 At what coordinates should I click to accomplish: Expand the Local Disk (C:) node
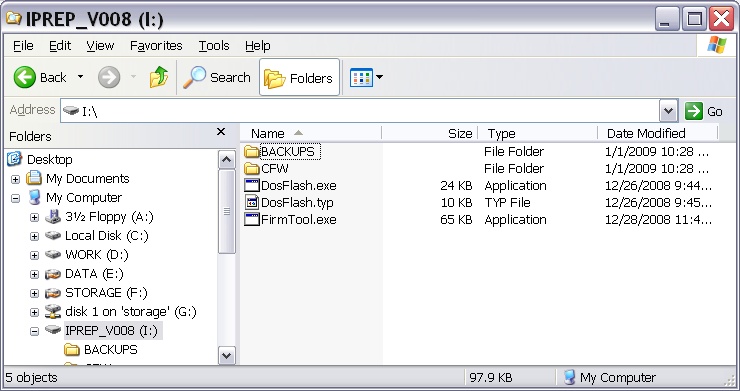point(34,236)
